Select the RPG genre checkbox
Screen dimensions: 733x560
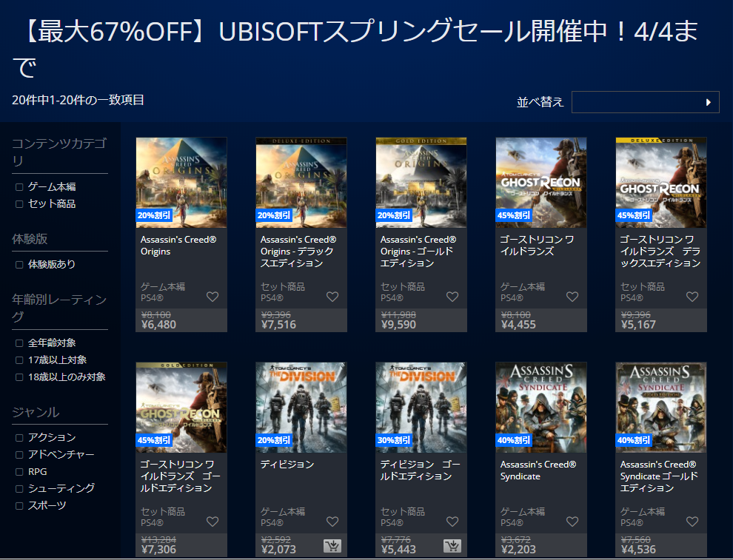[19, 472]
